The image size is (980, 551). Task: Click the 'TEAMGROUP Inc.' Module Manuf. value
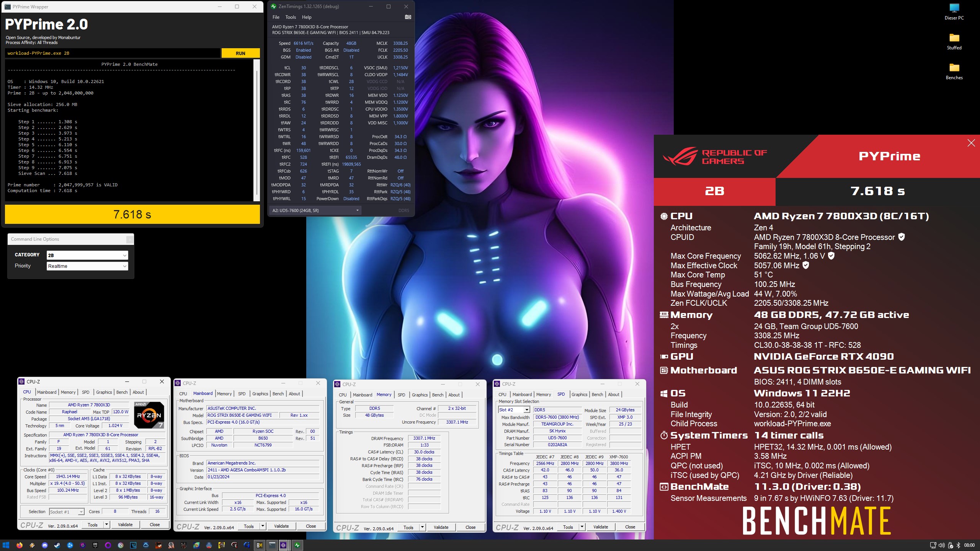coord(557,424)
